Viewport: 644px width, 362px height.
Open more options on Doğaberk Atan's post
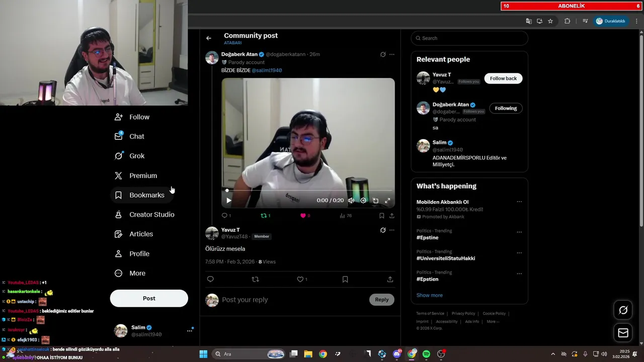point(392,54)
